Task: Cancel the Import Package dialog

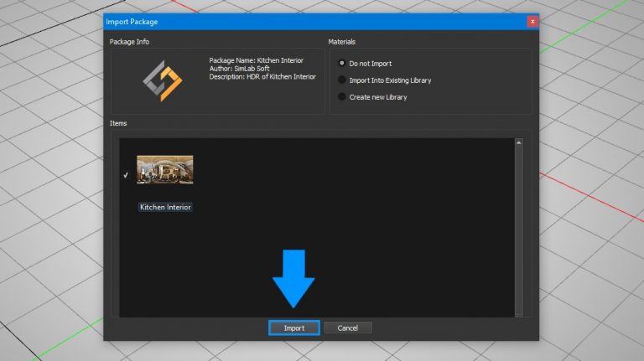Action: coord(347,327)
